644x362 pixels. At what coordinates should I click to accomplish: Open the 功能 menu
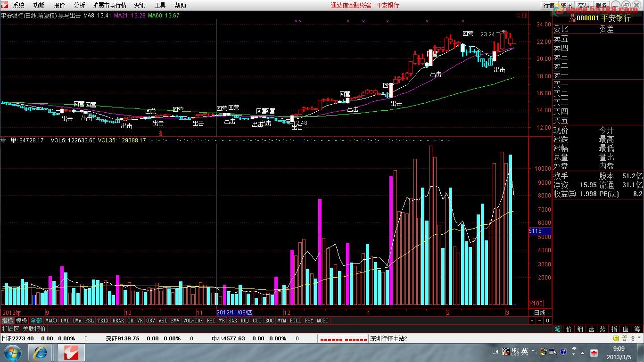(x=39, y=5)
